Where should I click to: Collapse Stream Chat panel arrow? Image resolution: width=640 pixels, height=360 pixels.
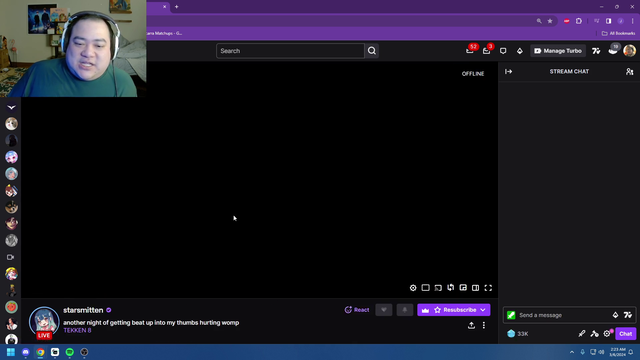click(x=509, y=71)
